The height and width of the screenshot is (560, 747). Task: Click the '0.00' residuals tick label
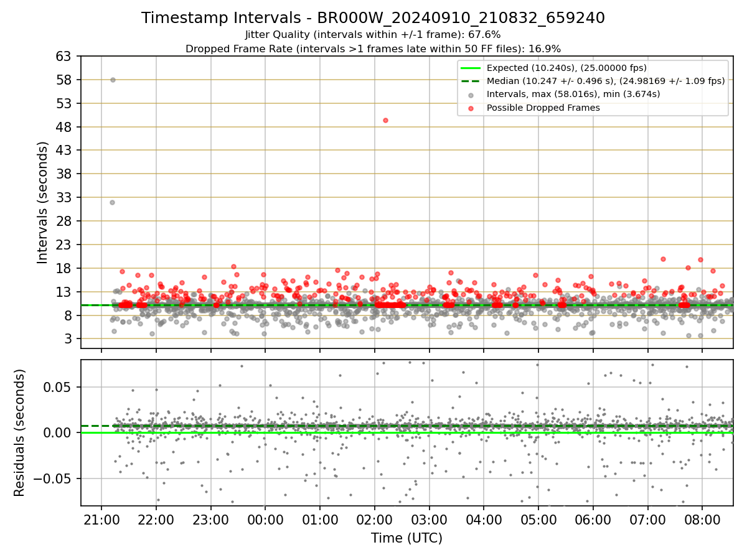[x=58, y=432]
